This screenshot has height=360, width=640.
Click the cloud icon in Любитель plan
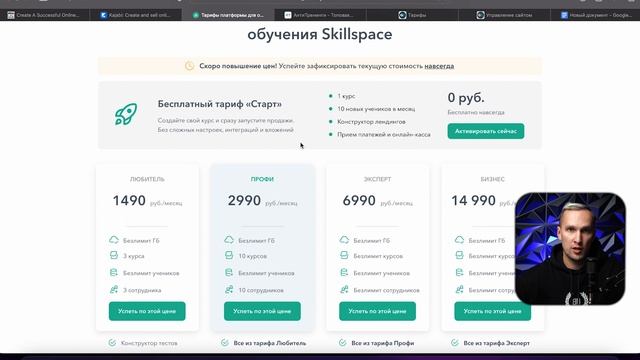pos(114,240)
